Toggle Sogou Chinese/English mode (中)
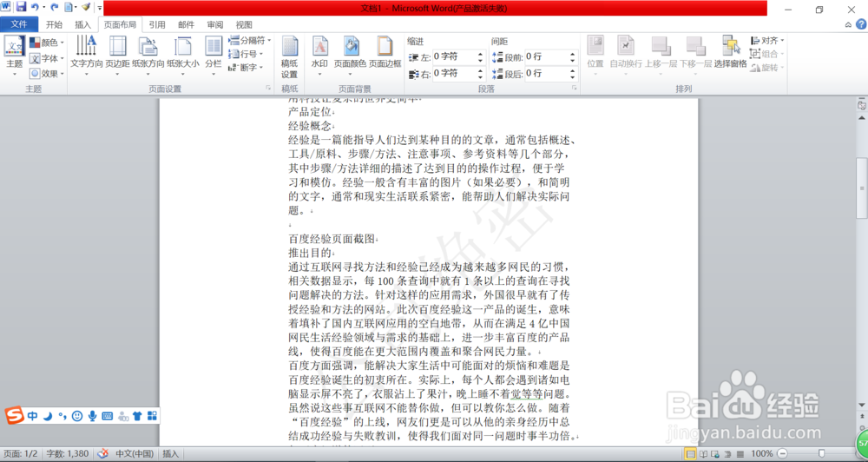This screenshot has width=868, height=462. (33, 415)
